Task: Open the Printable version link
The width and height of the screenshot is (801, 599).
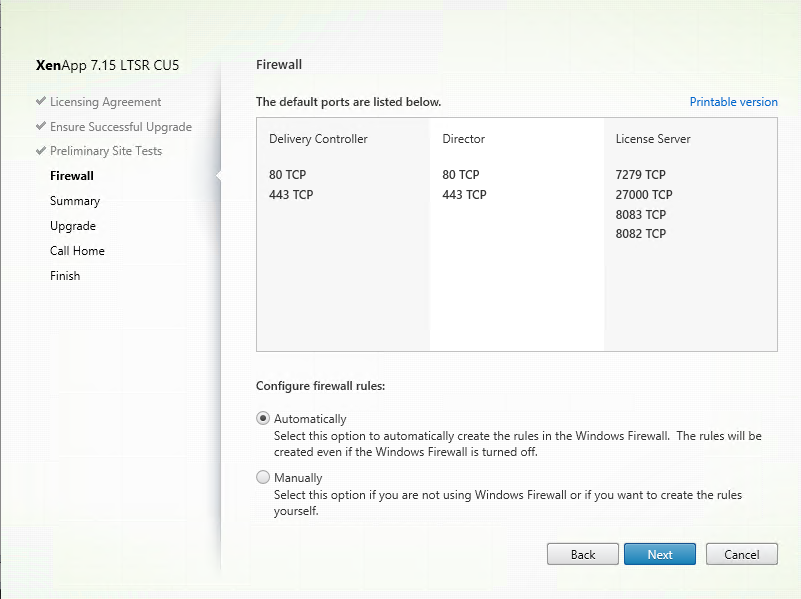Action: click(733, 102)
